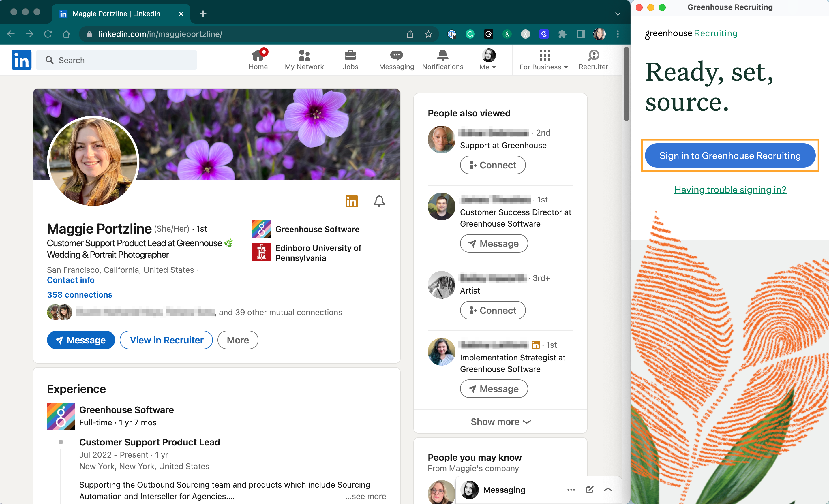Viewport: 829px width, 504px height.
Task: Open the Contact info link
Action: pos(71,280)
